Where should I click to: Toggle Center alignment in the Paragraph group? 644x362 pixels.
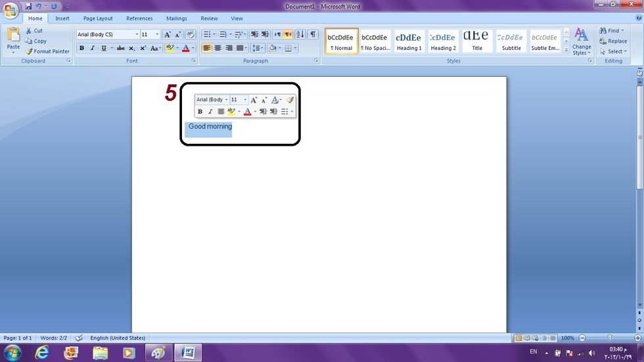[218, 48]
